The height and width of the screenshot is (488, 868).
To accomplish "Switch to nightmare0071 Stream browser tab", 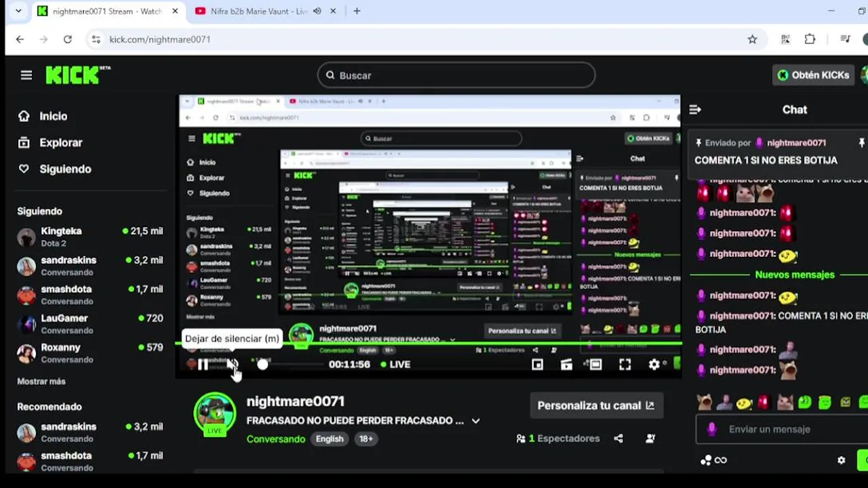I will point(108,12).
